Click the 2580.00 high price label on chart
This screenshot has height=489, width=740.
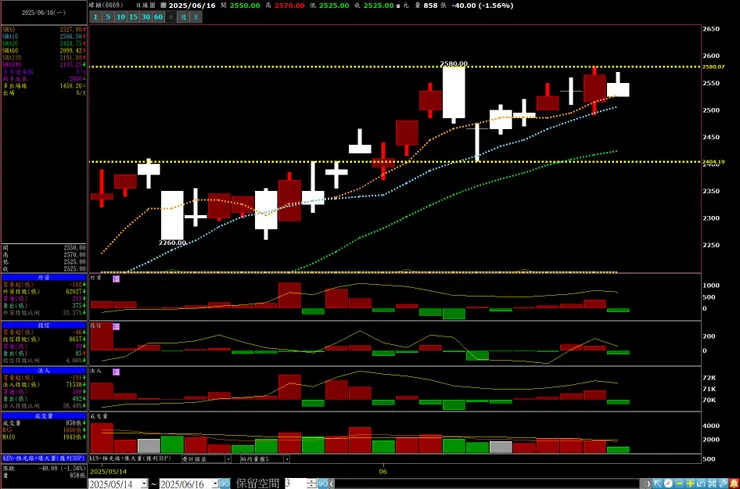(454, 63)
